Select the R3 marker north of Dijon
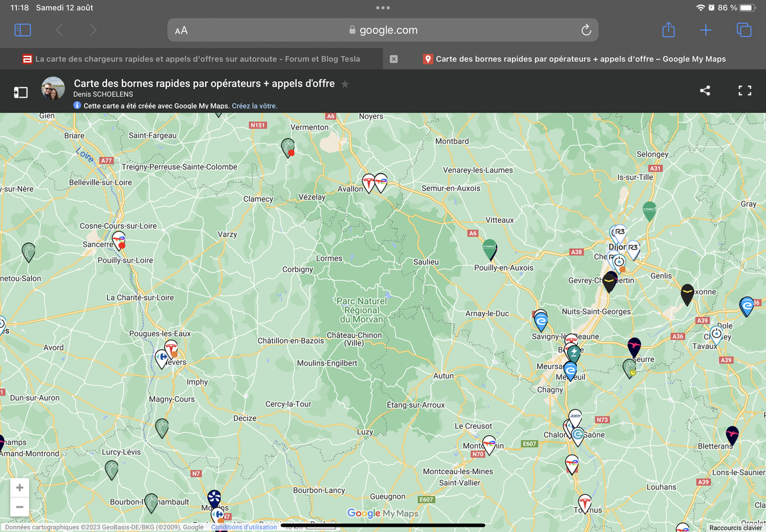 point(619,234)
